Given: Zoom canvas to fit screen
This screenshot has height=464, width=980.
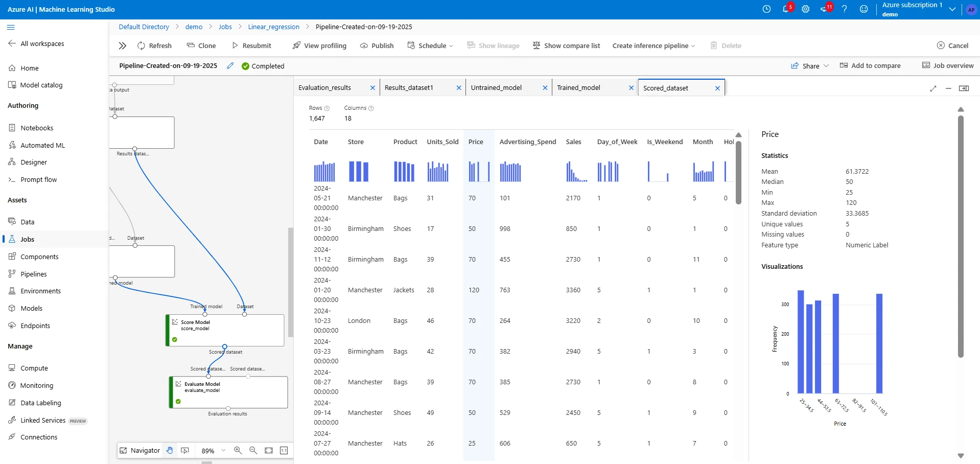Looking at the screenshot, I should coord(268,451).
